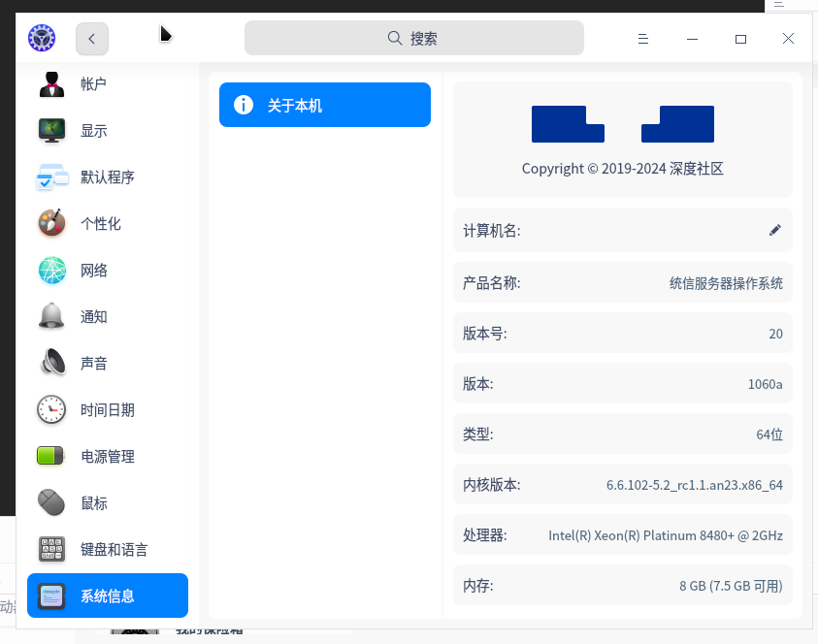The width and height of the screenshot is (818, 644).
Task: Click the 搜索 search field
Action: 414,39
